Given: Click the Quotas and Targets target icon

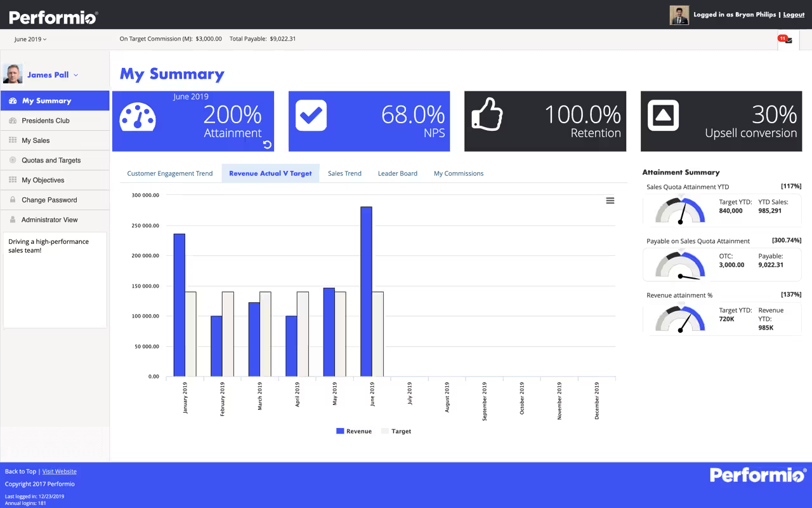Looking at the screenshot, I should (14, 160).
